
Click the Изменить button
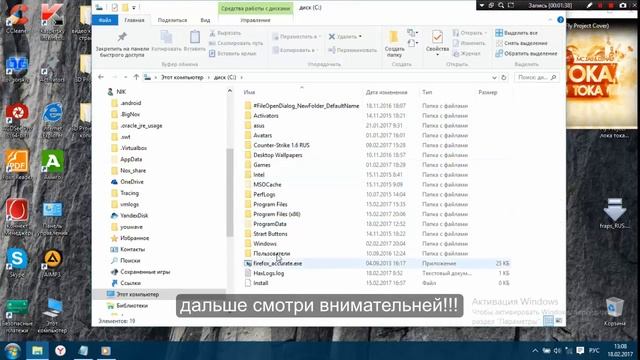(469, 43)
